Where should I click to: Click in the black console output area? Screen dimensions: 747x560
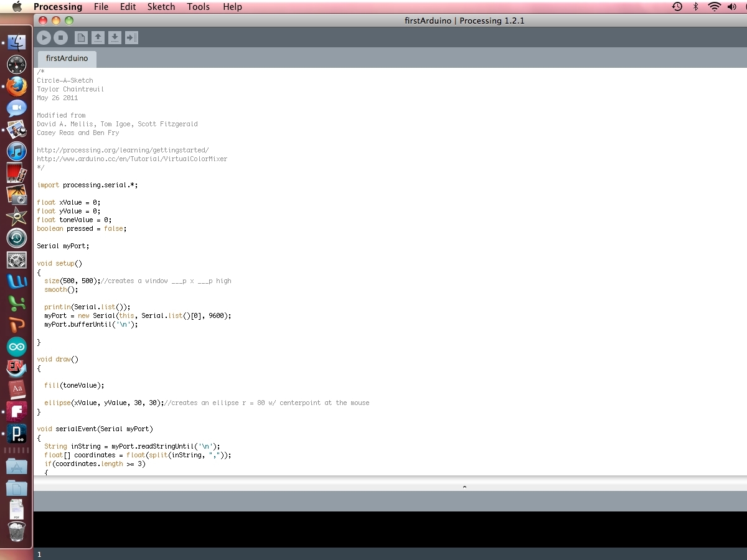coord(390,530)
